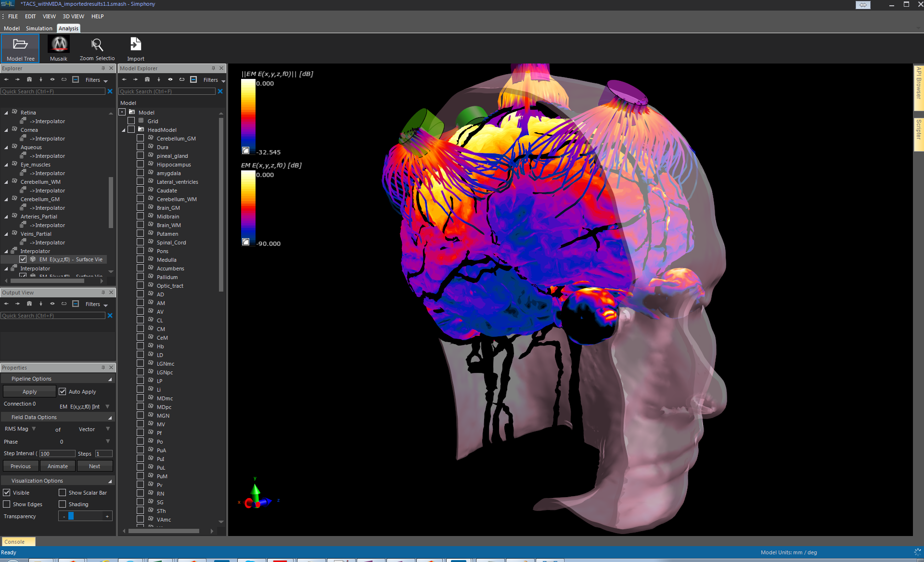This screenshot has width=924, height=562.
Task: Click eye icon in Model Explorer toolbar
Action: pyautogui.click(x=170, y=80)
